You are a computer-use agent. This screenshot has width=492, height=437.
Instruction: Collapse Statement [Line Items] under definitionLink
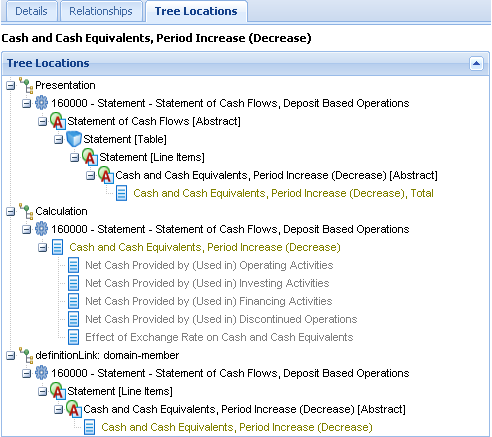pos(43,392)
